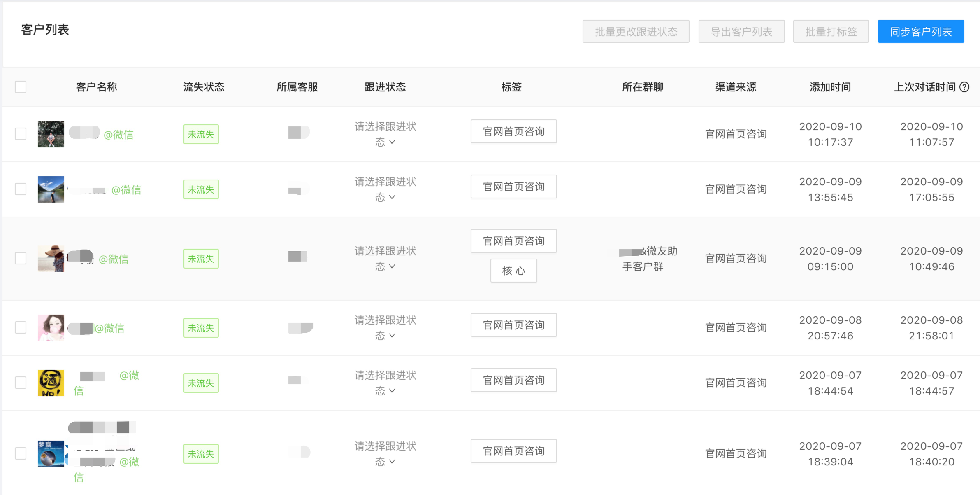Open the yellow 酒 avatar thumbnail
The height and width of the screenshot is (495, 980).
[51, 383]
